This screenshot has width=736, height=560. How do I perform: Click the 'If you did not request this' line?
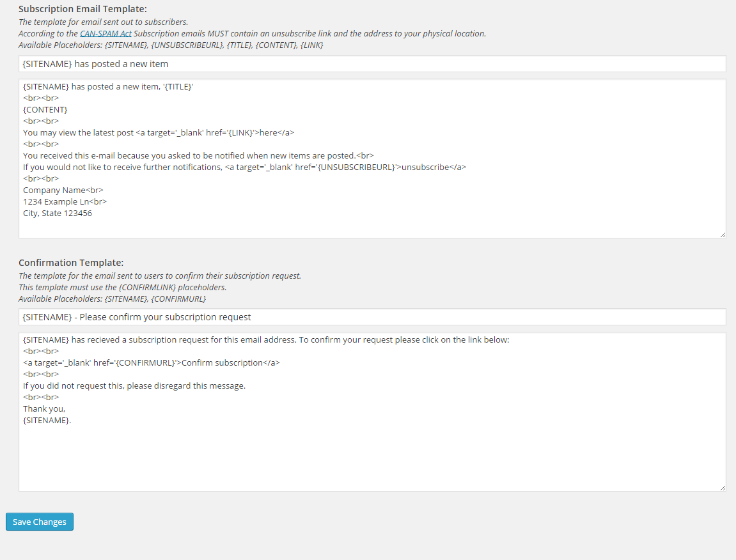134,386
